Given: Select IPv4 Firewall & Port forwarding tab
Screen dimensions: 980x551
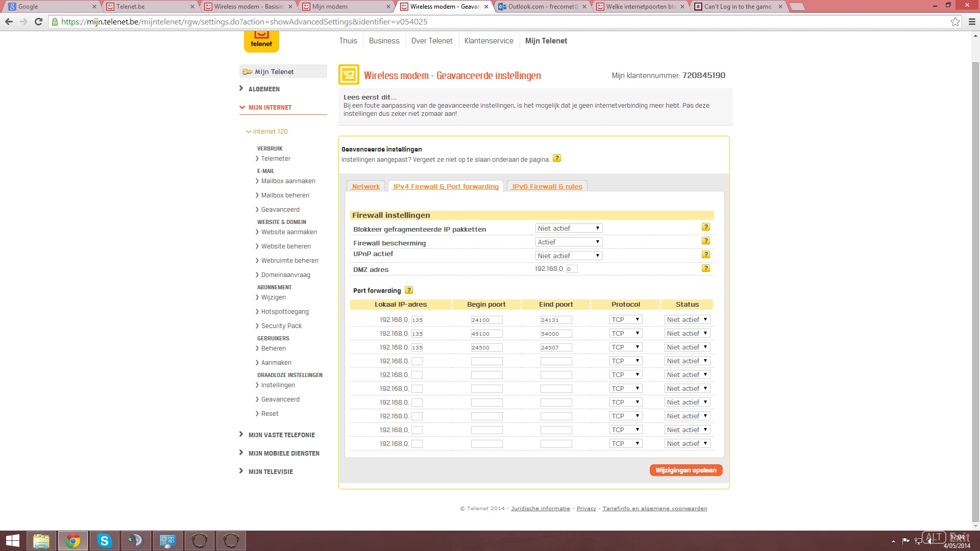Looking at the screenshot, I should click(446, 186).
